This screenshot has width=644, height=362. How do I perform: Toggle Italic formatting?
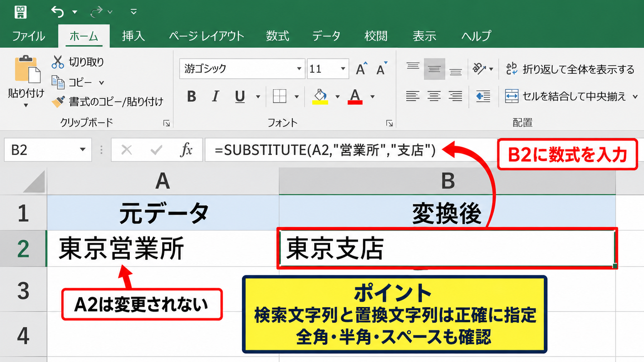coord(216,96)
